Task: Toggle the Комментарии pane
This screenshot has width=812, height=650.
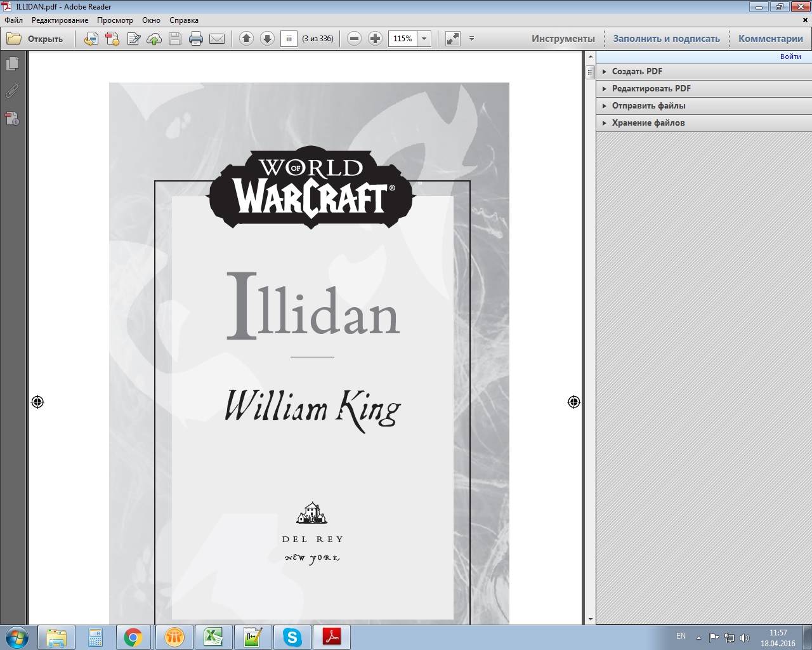Action: click(x=770, y=39)
